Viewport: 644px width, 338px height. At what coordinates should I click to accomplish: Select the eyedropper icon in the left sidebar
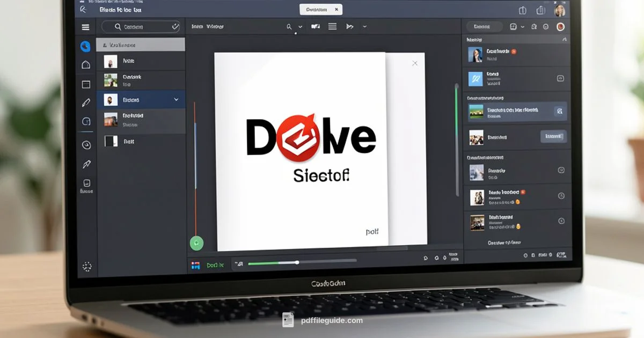tap(85, 164)
